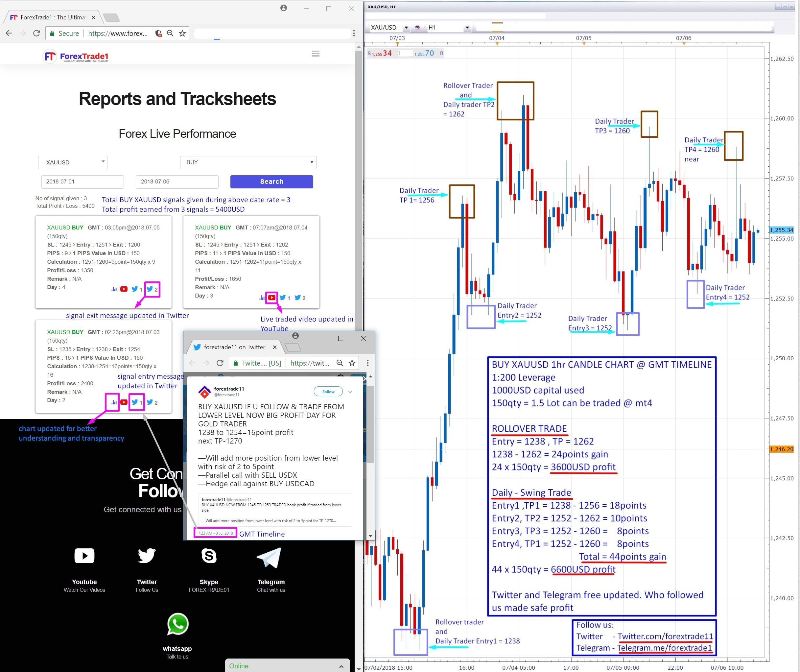Open YouTube icon on the 2018.07.03 signal card
800x672 pixels.
point(124,402)
